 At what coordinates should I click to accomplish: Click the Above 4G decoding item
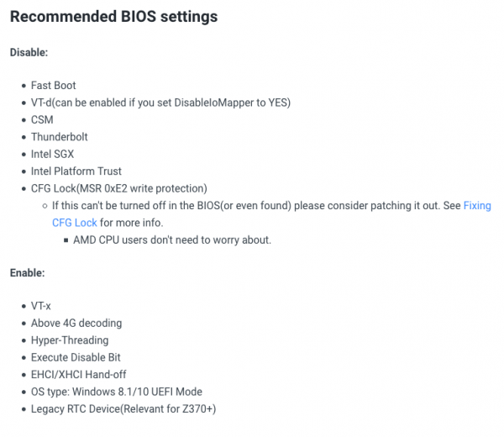coord(76,324)
